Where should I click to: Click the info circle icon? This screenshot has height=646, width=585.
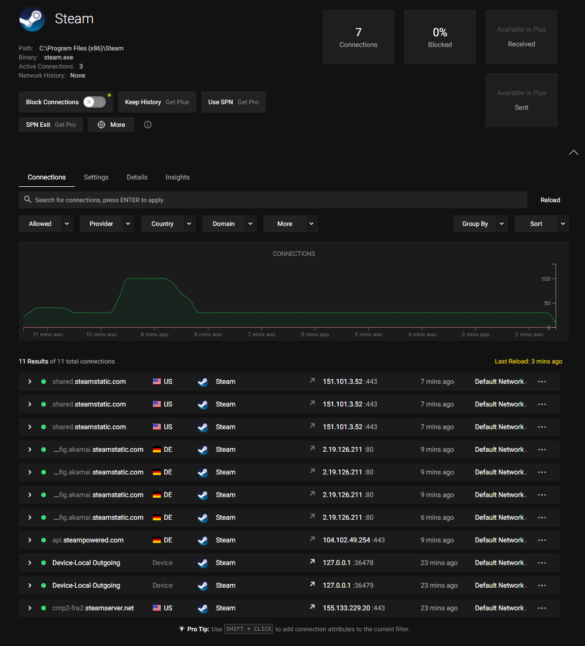tap(147, 124)
